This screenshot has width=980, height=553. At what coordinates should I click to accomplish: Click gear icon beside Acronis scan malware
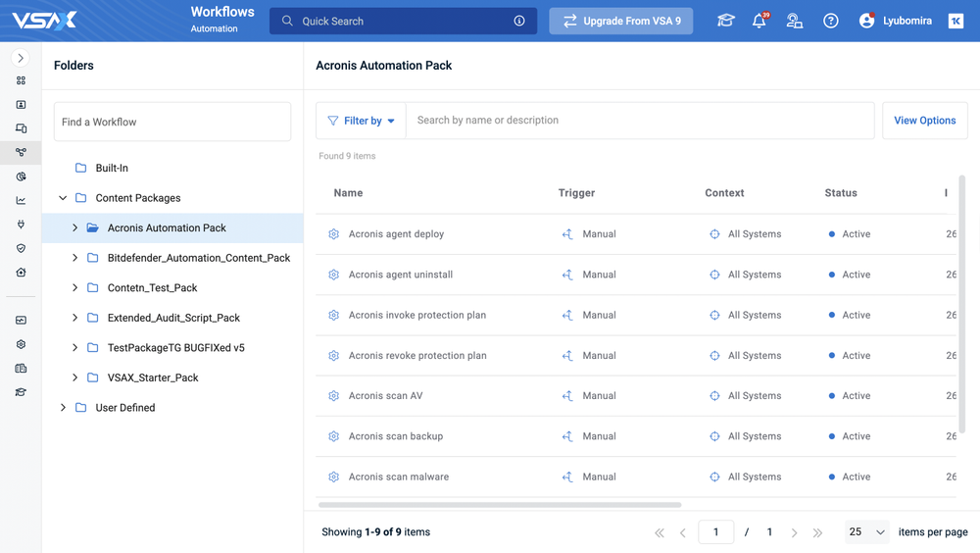coord(334,477)
